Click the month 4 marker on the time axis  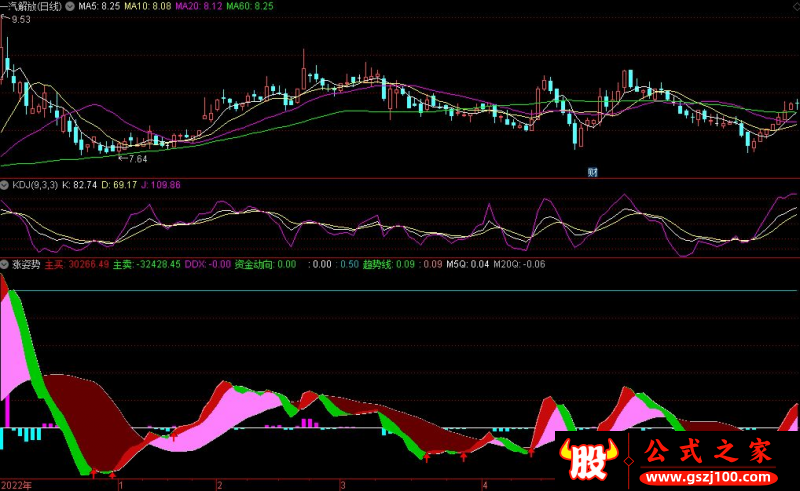coord(485,485)
